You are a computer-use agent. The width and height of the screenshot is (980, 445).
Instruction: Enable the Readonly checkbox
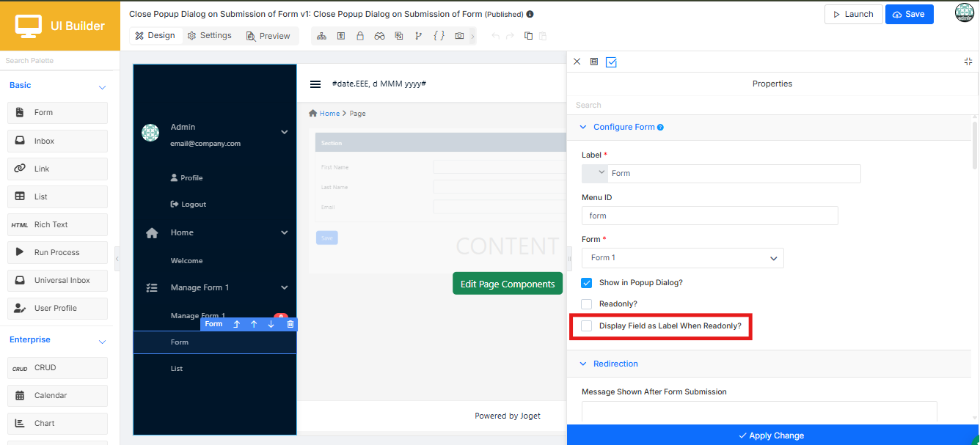[x=587, y=304]
